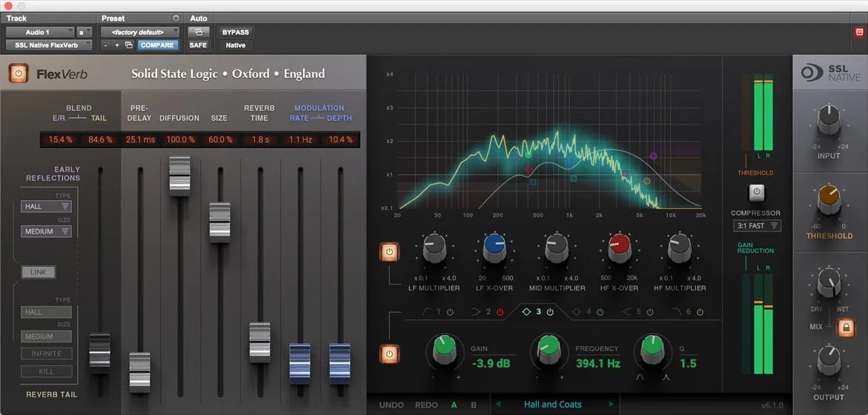This screenshot has width=868, height=415.
Task: Click the Reverb Time fader handle
Action: (259, 342)
